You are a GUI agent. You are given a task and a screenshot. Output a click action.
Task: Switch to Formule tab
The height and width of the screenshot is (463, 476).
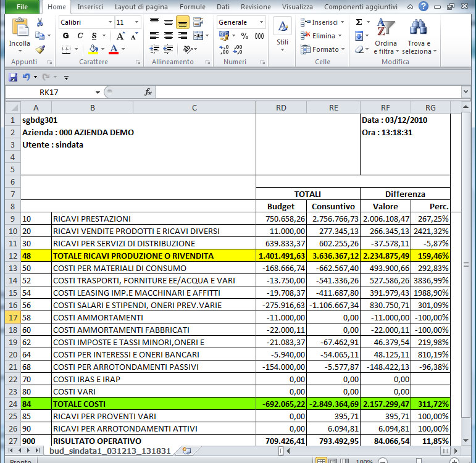pyautogui.click(x=193, y=7)
